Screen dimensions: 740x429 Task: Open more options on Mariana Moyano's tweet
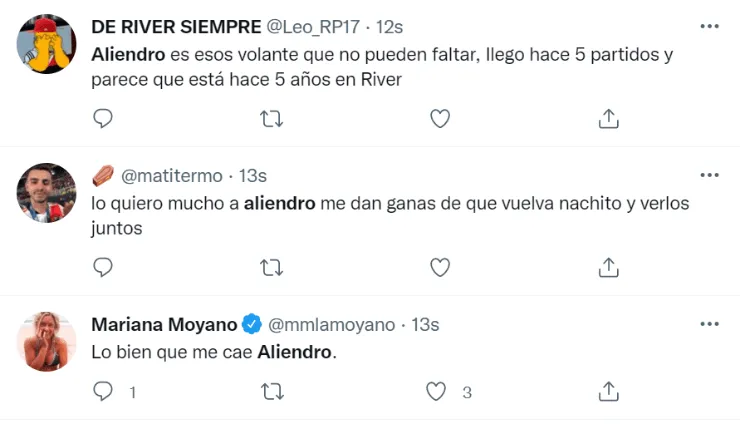coord(710,324)
